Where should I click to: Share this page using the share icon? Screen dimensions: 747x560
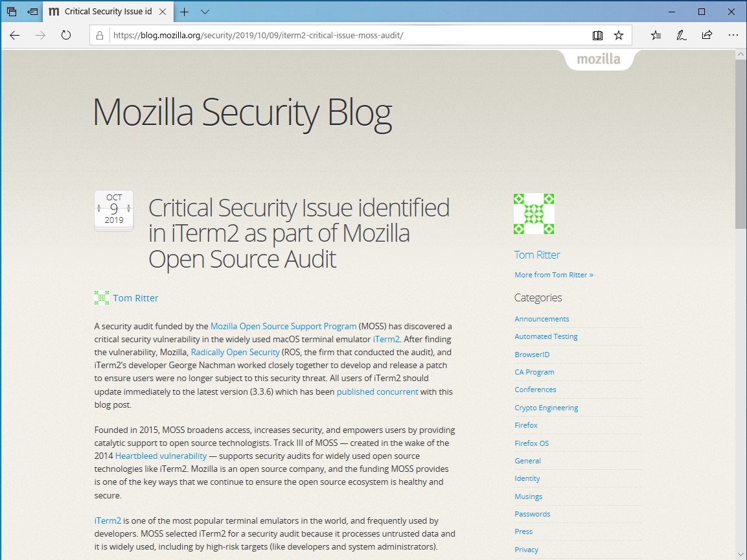pos(707,35)
